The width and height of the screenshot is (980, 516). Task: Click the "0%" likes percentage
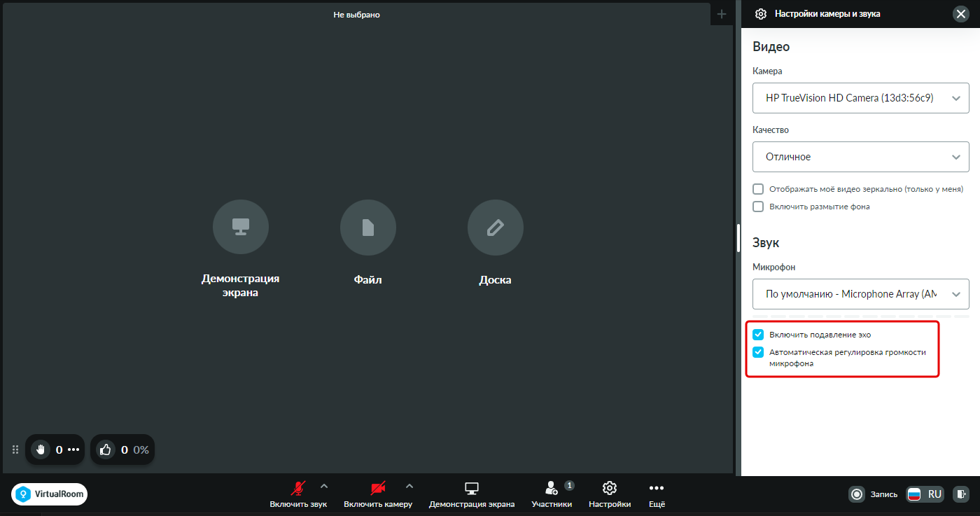[x=141, y=450]
